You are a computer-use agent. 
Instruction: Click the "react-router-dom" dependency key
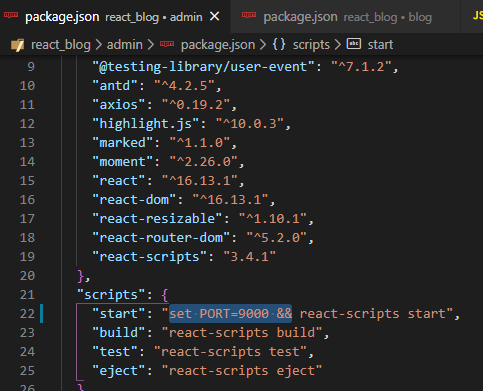coord(161,238)
